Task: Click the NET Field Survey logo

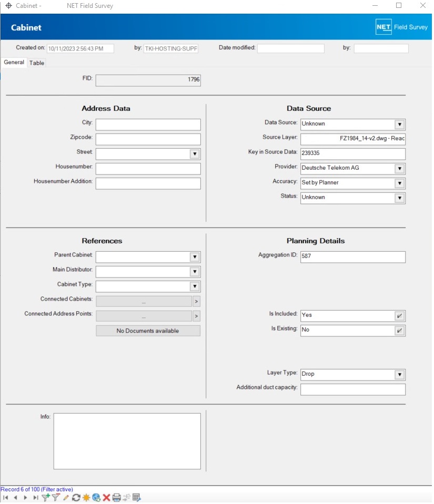Action: click(401, 27)
